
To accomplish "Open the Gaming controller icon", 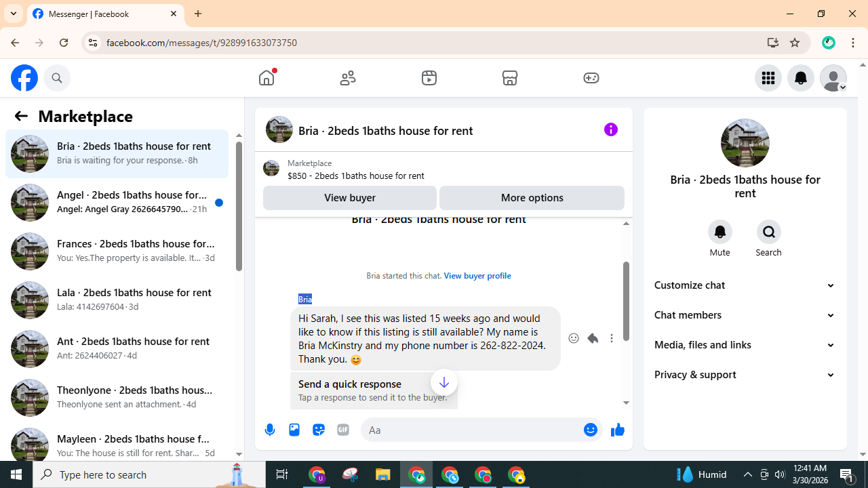I will (591, 78).
